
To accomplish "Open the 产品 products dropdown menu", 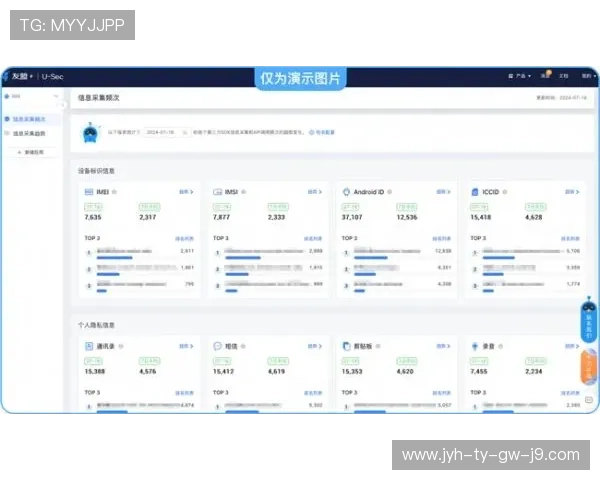I will [520, 76].
